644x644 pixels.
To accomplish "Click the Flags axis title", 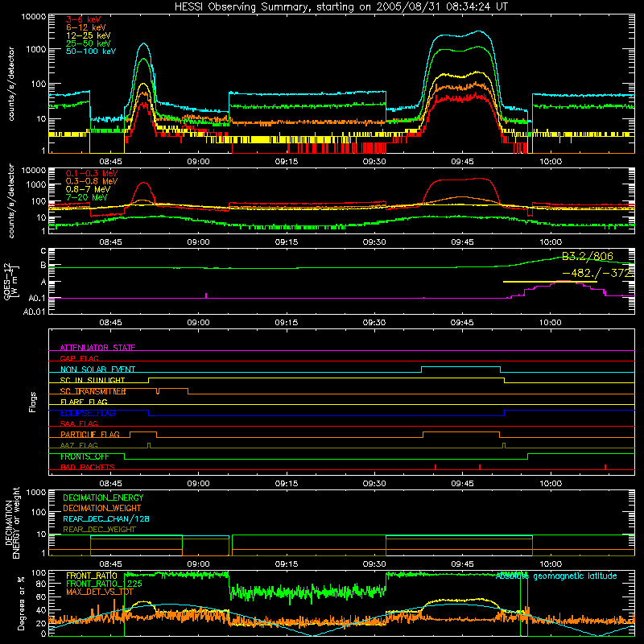I will (32, 402).
